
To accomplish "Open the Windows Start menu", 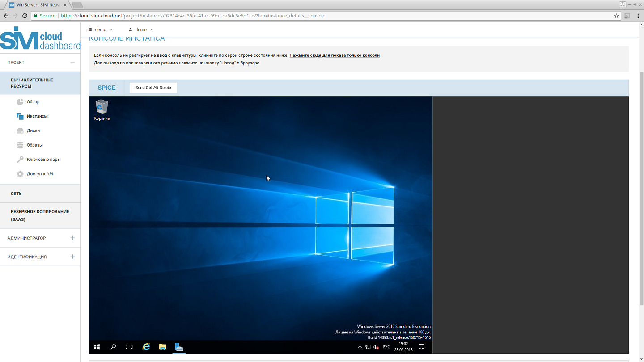I will point(97,347).
